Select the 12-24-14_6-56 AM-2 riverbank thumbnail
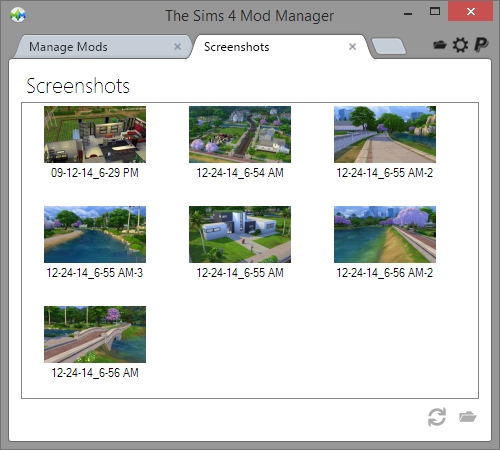Image resolution: width=500 pixels, height=450 pixels. [x=385, y=234]
